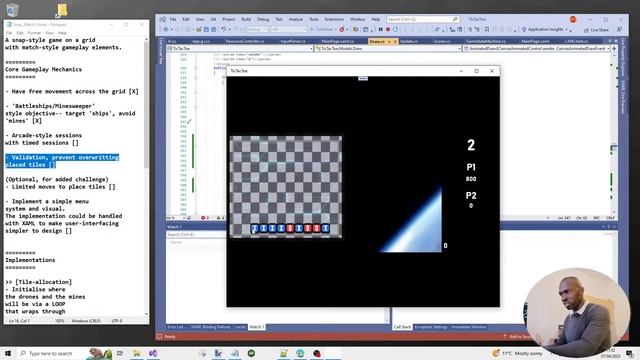Click the Open File folder icon in toolbar
This screenshot has height=360, width=640.
[199, 29]
